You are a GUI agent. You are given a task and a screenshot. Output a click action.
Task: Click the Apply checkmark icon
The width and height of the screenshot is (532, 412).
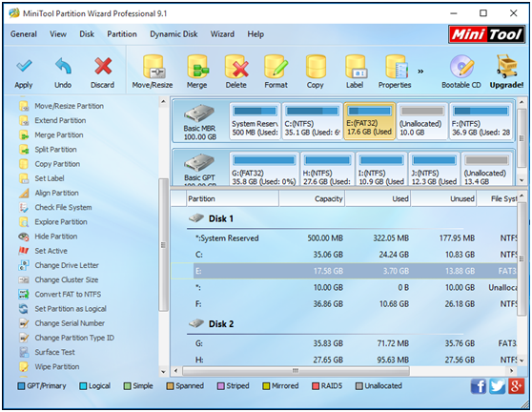coord(24,66)
